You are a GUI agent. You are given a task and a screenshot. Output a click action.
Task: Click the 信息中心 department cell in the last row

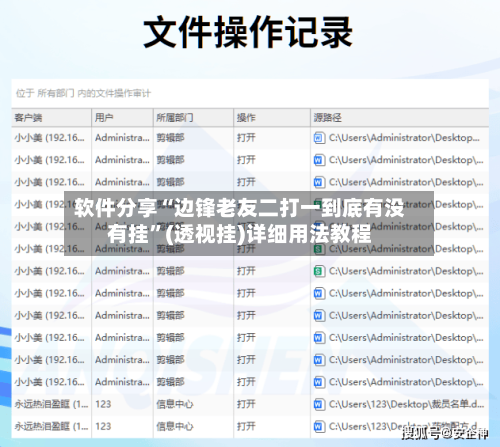175,426
